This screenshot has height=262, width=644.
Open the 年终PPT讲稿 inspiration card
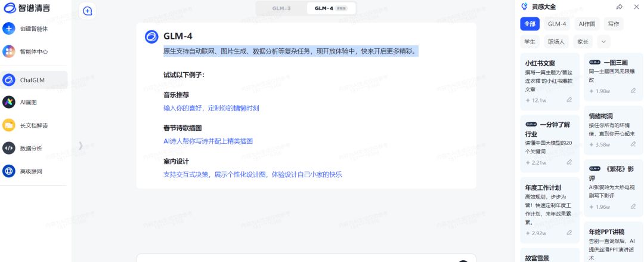613,242
